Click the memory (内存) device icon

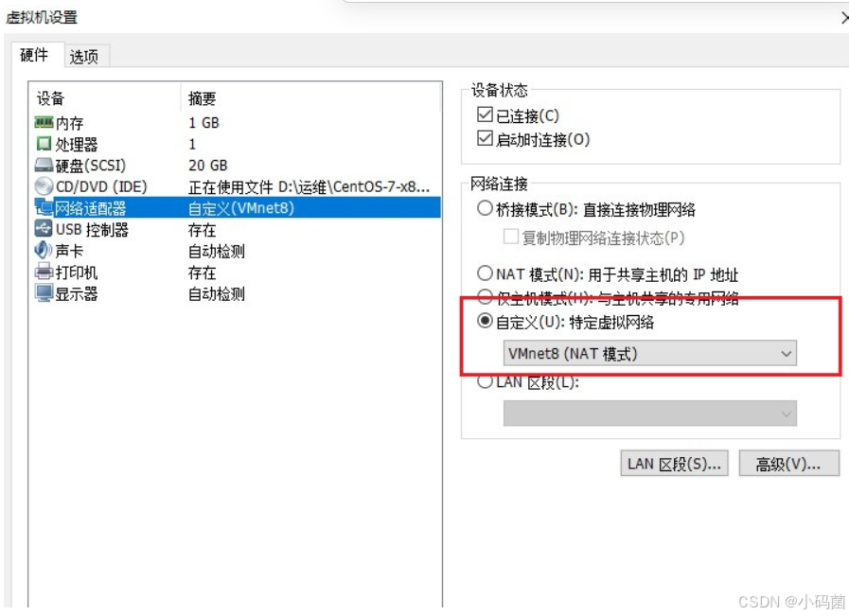(x=44, y=122)
